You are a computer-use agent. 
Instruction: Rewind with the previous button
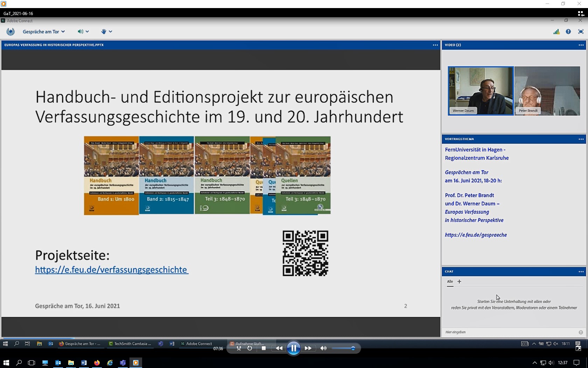pos(279,348)
